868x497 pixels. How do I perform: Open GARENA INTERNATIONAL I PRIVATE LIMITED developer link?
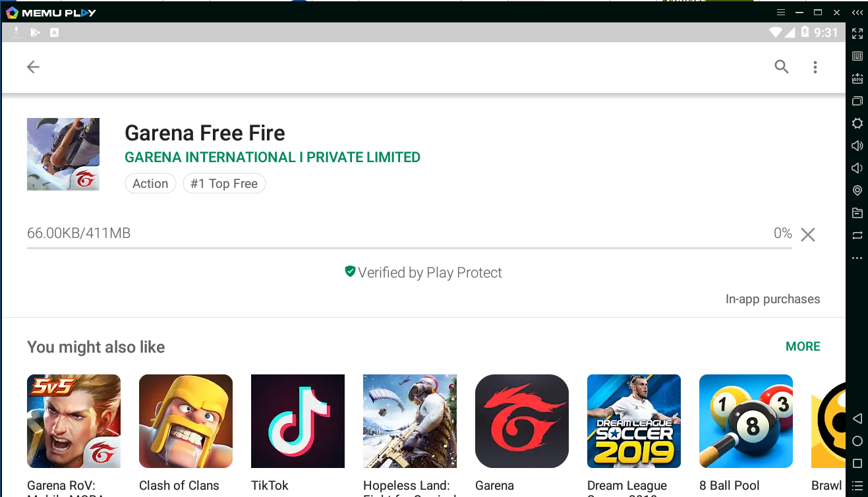272,158
